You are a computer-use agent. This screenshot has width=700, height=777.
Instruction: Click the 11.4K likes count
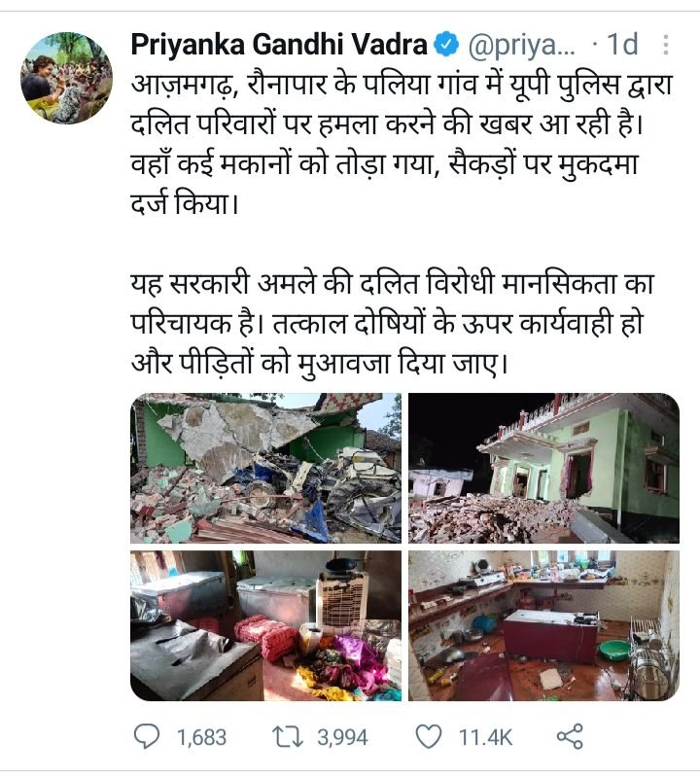pos(485,737)
